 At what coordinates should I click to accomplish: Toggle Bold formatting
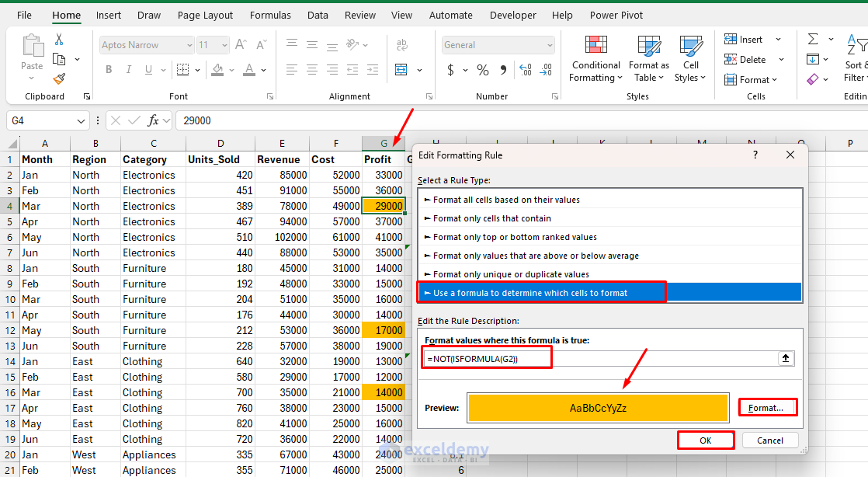coord(109,69)
